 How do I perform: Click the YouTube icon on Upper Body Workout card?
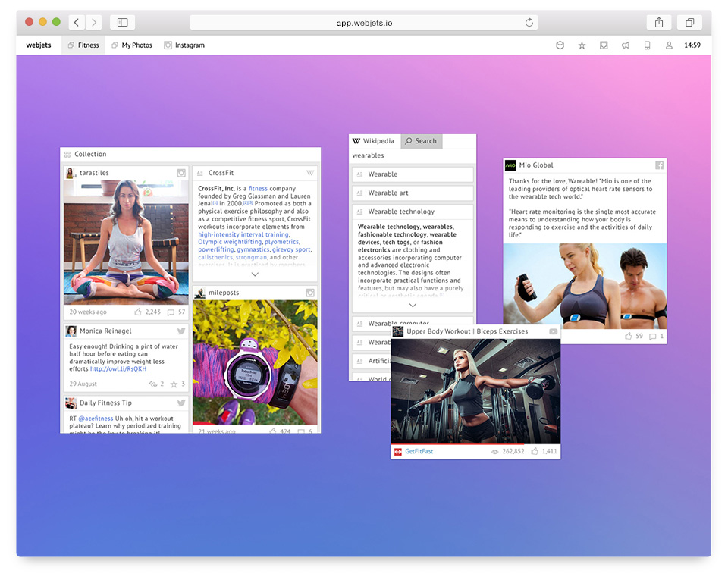(553, 331)
